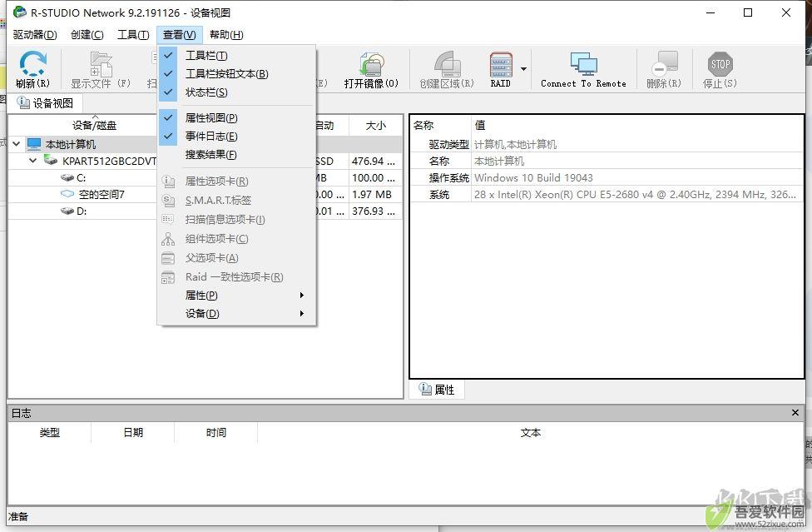Image resolution: width=812 pixels, height=532 pixels.
Task: Select the 驱动类型 property row
Action: click(x=607, y=145)
